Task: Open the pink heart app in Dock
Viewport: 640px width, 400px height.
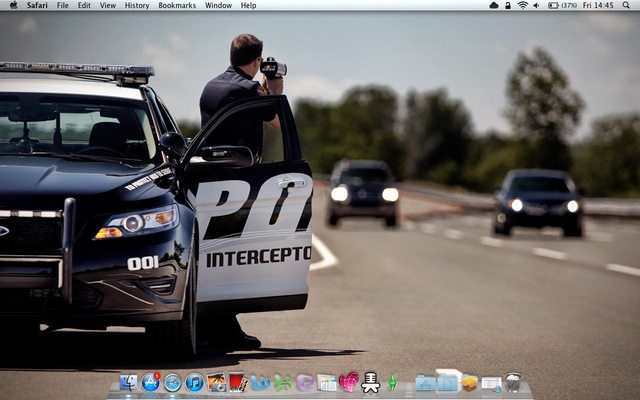Action: pyautogui.click(x=349, y=382)
